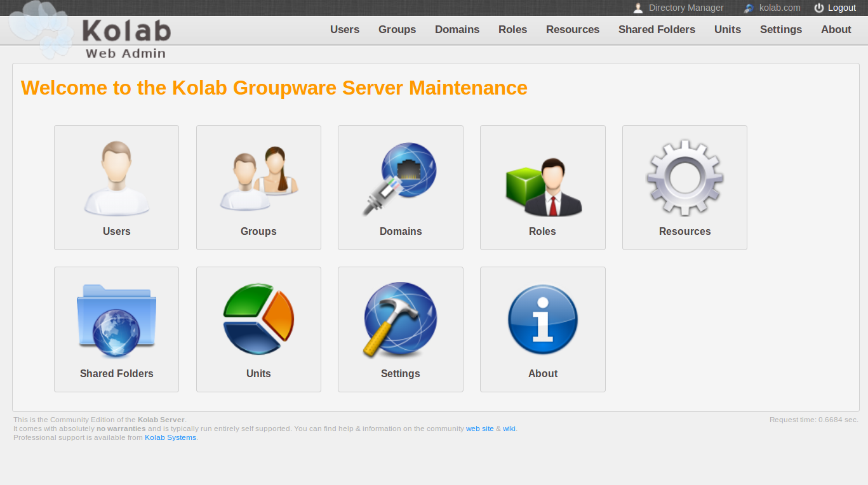
Task: Click the Units tile label
Action: [258, 374]
